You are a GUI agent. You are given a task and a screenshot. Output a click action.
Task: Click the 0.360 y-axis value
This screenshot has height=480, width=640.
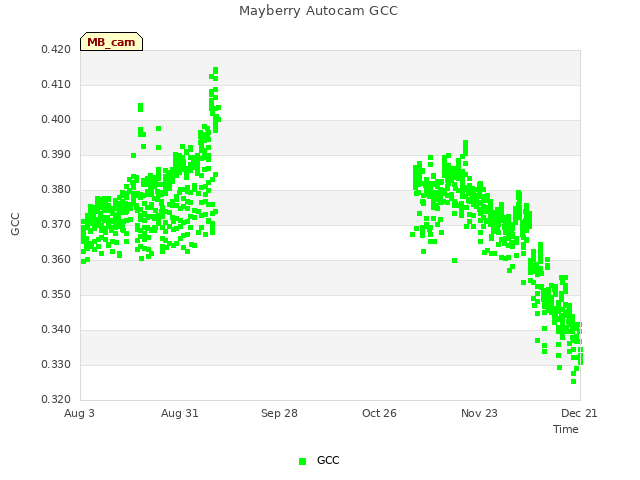[x=56, y=260]
